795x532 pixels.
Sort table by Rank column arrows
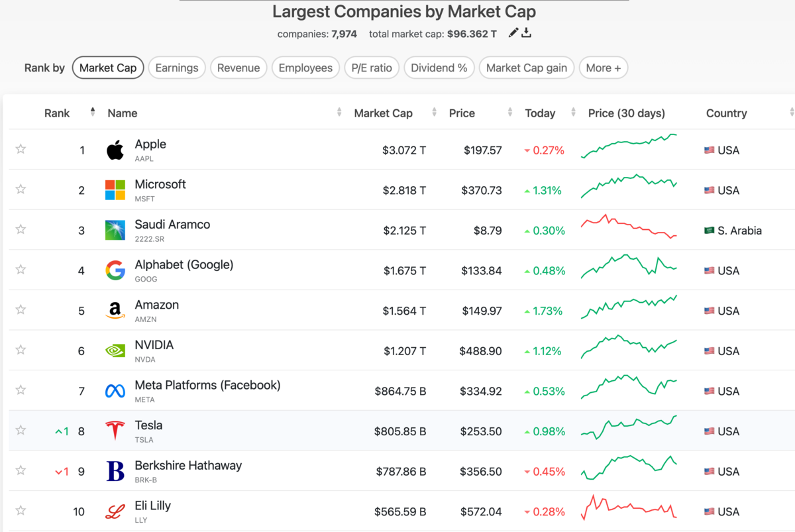(93, 113)
